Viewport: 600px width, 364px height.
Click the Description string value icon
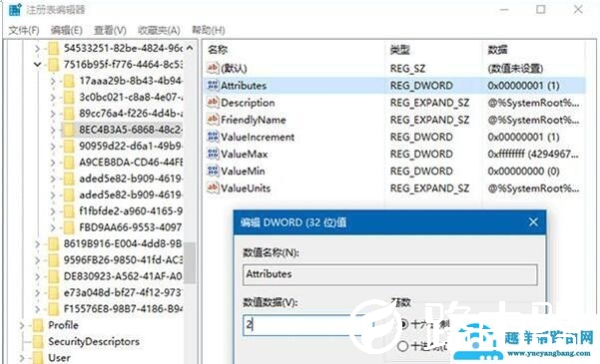(x=213, y=103)
